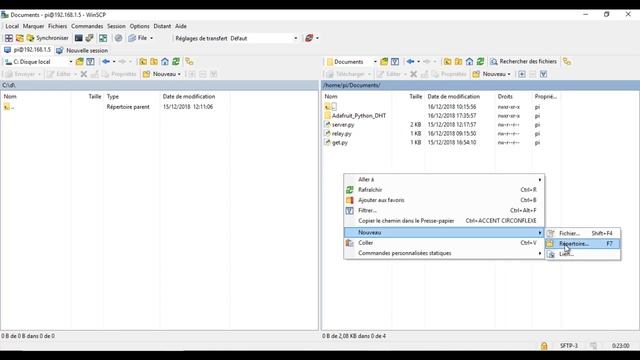The height and width of the screenshot is (360, 640).
Task: Expand the arrow next to the red session icon
Action: [318, 38]
